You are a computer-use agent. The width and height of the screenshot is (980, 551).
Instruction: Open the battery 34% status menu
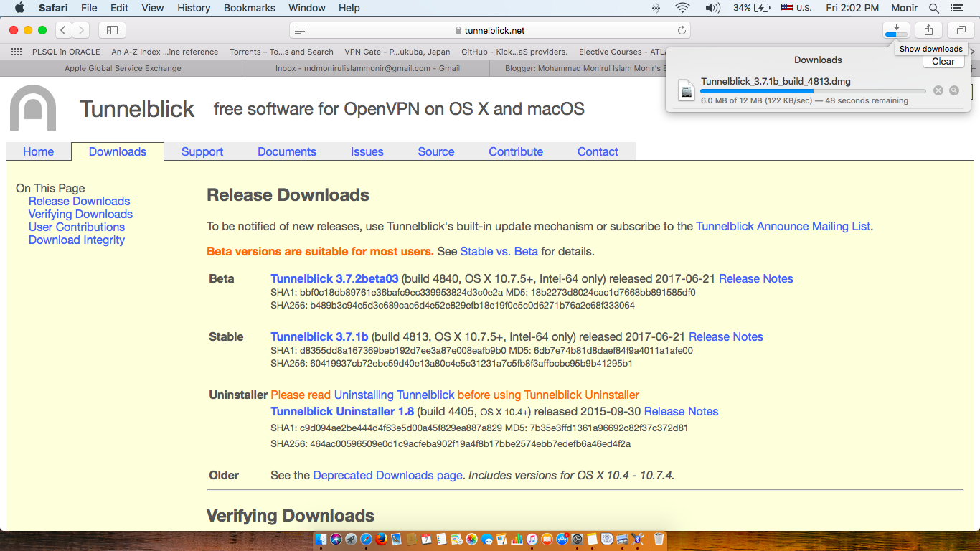coord(752,8)
